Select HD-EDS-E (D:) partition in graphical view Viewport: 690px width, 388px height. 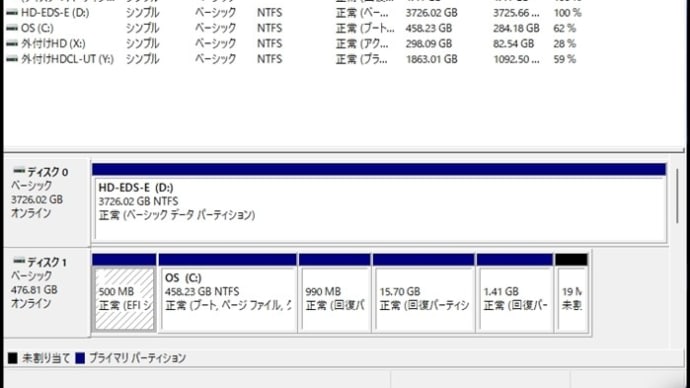pyautogui.click(x=379, y=203)
